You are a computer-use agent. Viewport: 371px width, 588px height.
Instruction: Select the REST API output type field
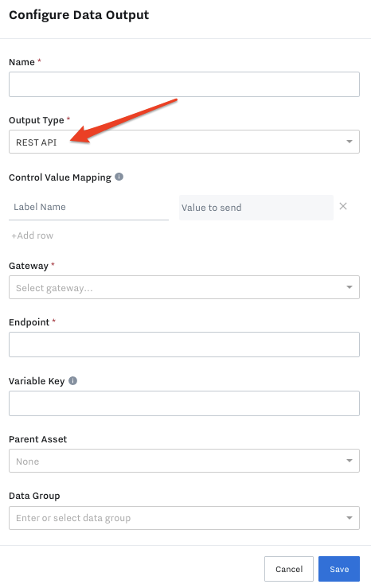(x=184, y=142)
